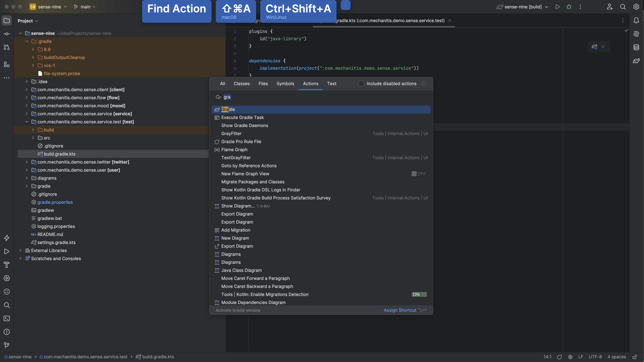Screen dimensions: 644x362
Task: Run the sense-nine build configuration
Action: (558, 7)
